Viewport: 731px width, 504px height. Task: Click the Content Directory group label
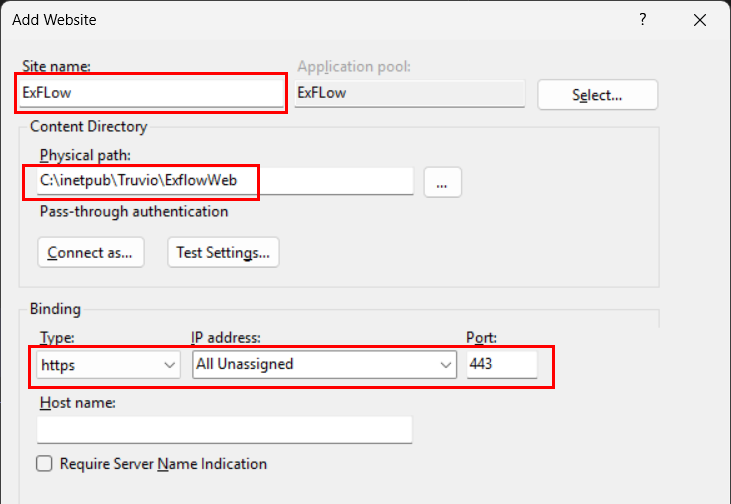point(89,126)
